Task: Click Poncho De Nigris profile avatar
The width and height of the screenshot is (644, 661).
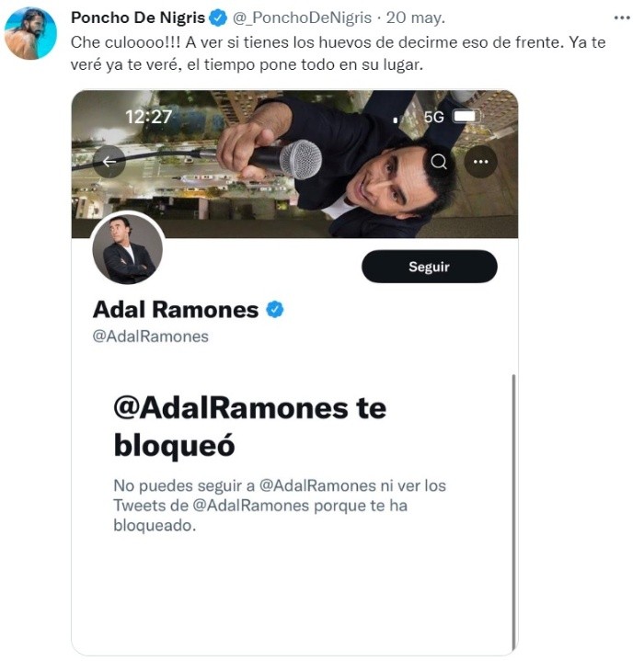Action: [x=30, y=33]
